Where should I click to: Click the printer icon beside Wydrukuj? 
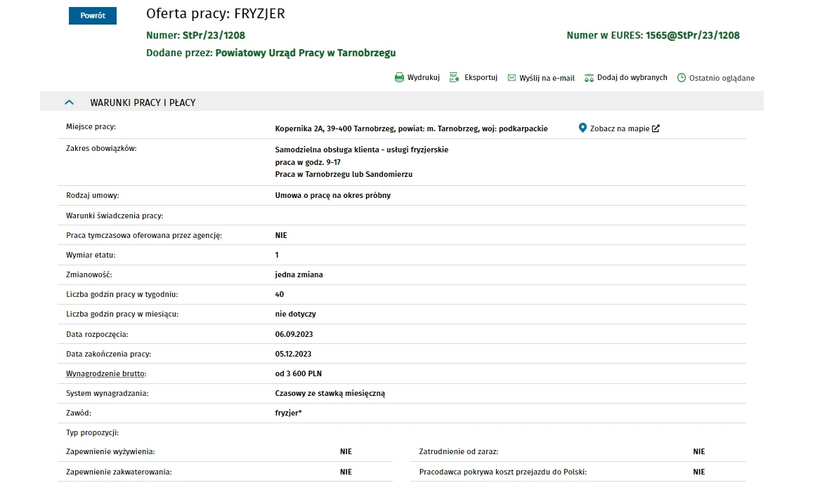[x=399, y=77]
